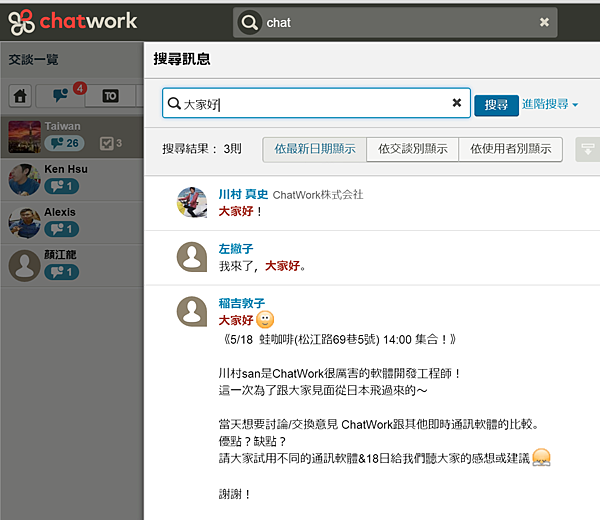This screenshot has width=600, height=520.
Task: Click Alexis's unread message badge
Action: pos(62,229)
